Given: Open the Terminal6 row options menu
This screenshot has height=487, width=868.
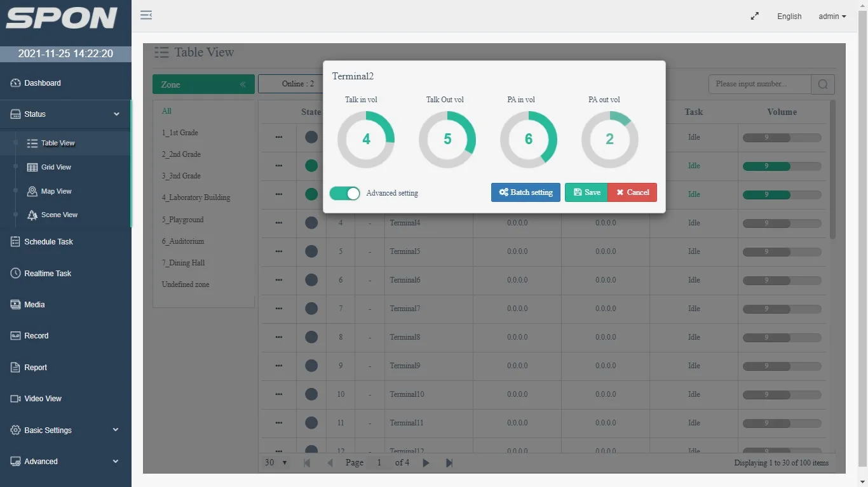Looking at the screenshot, I should click(278, 280).
